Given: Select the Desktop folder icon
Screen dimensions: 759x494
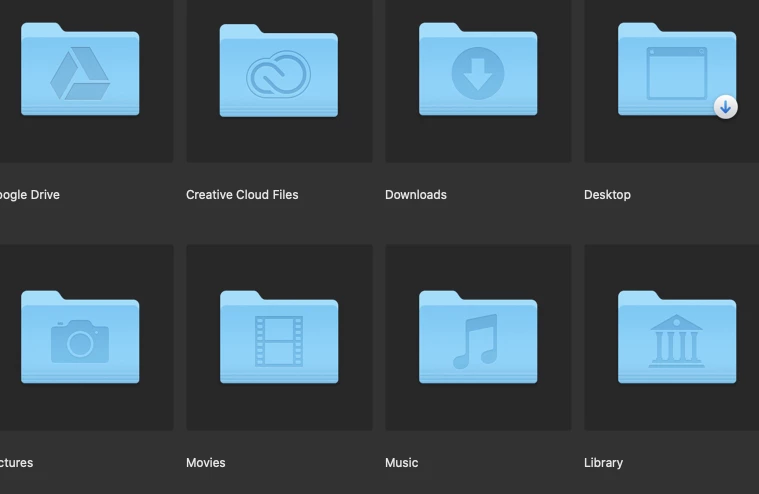Looking at the screenshot, I should click(x=677, y=69).
